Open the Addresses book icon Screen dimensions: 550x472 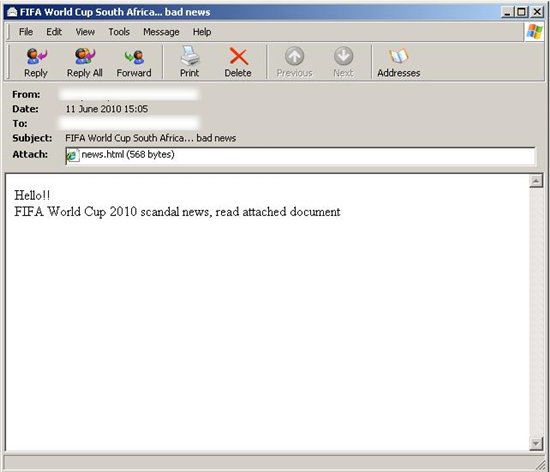pos(398,56)
